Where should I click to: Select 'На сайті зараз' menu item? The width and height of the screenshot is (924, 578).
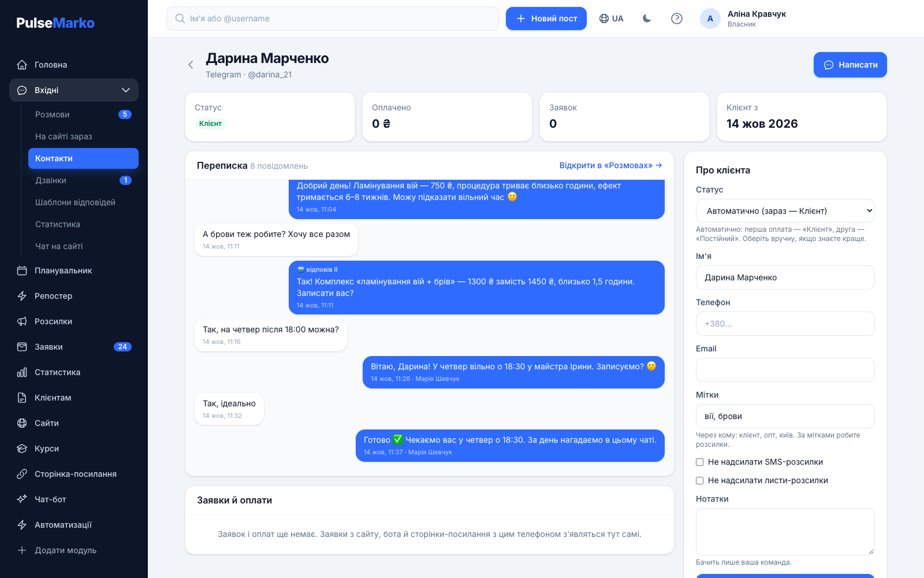[x=83, y=136]
